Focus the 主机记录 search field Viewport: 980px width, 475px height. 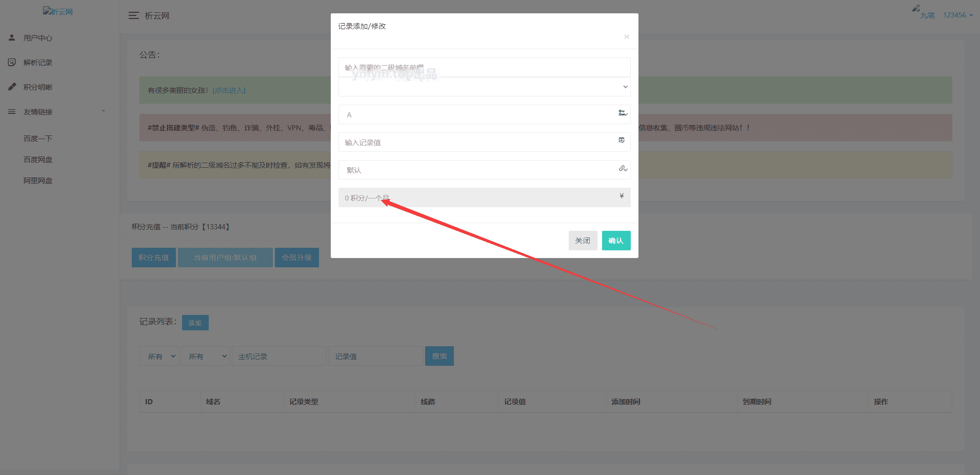(279, 356)
